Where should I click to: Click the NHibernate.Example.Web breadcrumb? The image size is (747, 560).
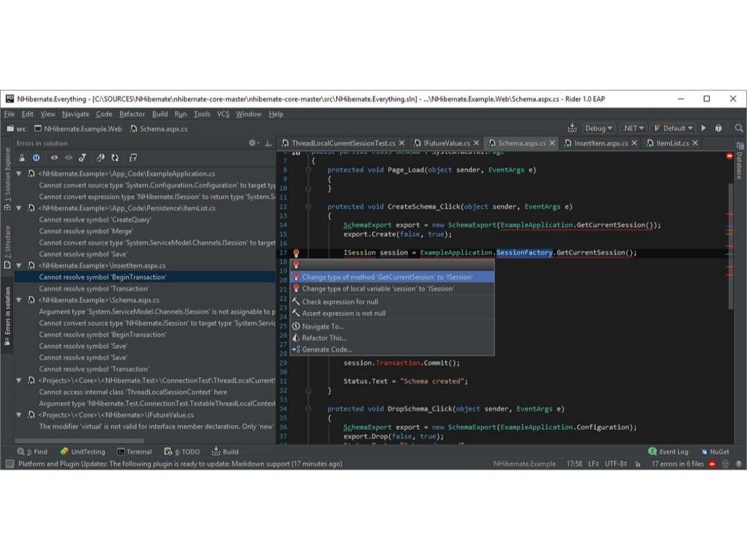click(x=78, y=129)
